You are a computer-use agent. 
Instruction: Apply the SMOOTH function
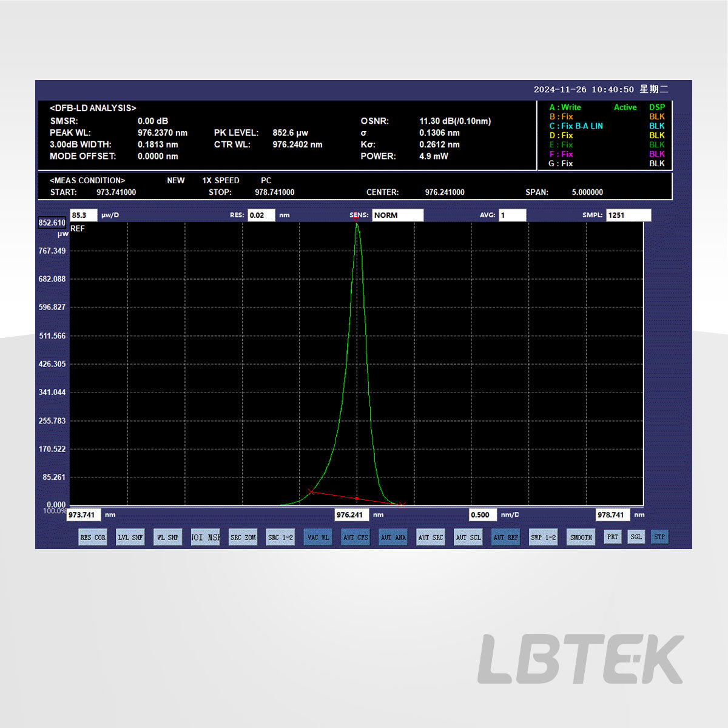581,537
